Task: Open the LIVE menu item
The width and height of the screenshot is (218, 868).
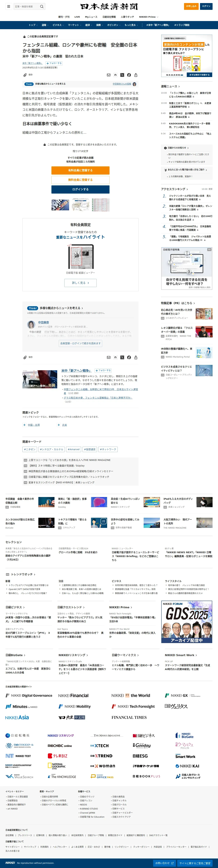Action: tap(77, 17)
